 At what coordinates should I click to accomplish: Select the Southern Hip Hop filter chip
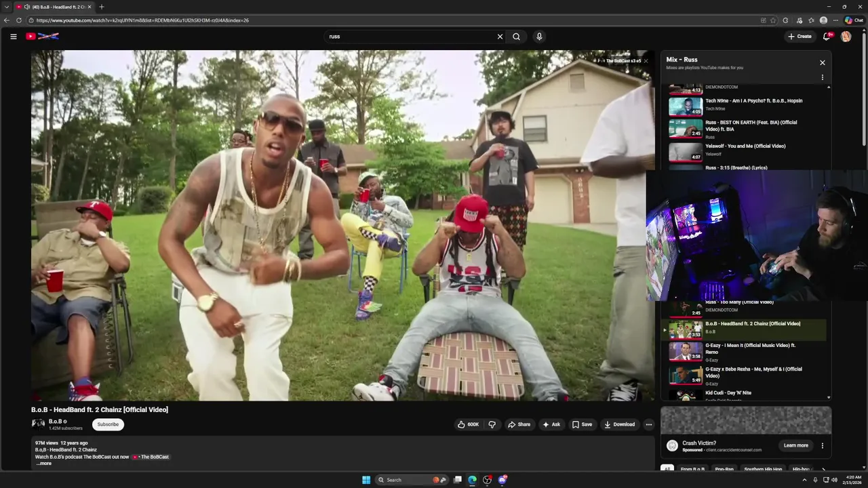point(763,469)
